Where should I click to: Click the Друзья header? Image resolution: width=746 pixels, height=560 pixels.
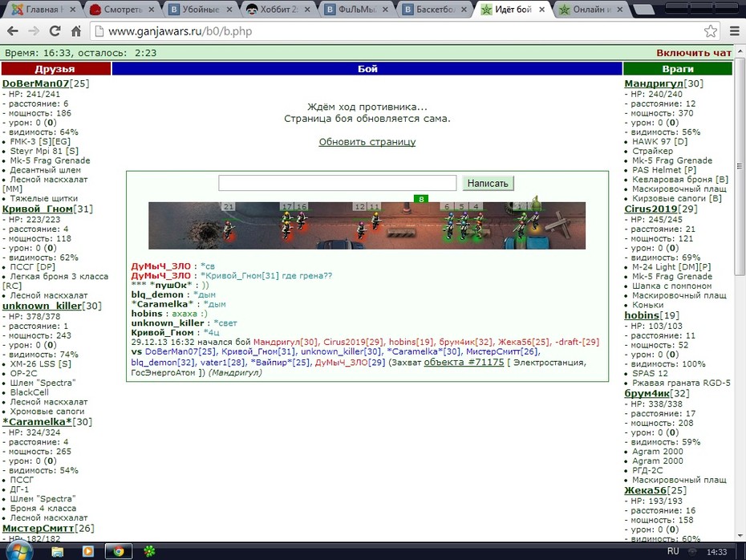pos(55,68)
